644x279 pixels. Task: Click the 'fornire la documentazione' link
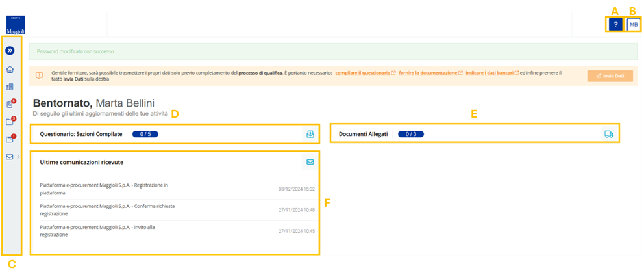click(x=430, y=73)
